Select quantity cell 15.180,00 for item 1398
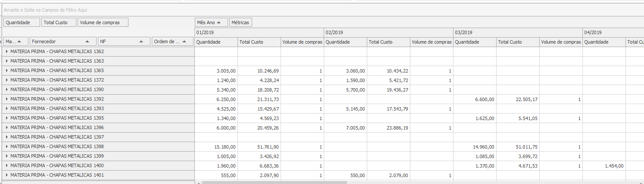The height and width of the screenshot is (184, 644). click(216, 147)
